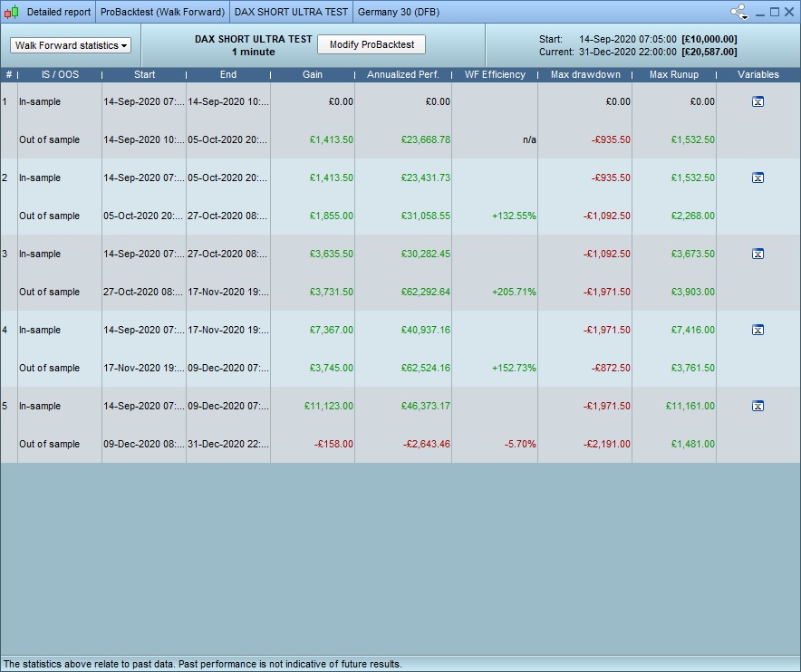Click the Variables column header
This screenshot has width=801, height=672.
(758, 74)
